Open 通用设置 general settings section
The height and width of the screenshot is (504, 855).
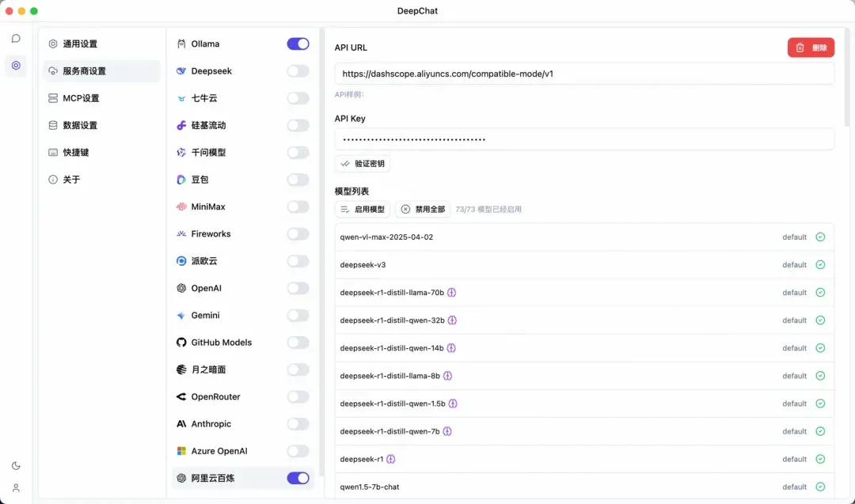point(101,44)
